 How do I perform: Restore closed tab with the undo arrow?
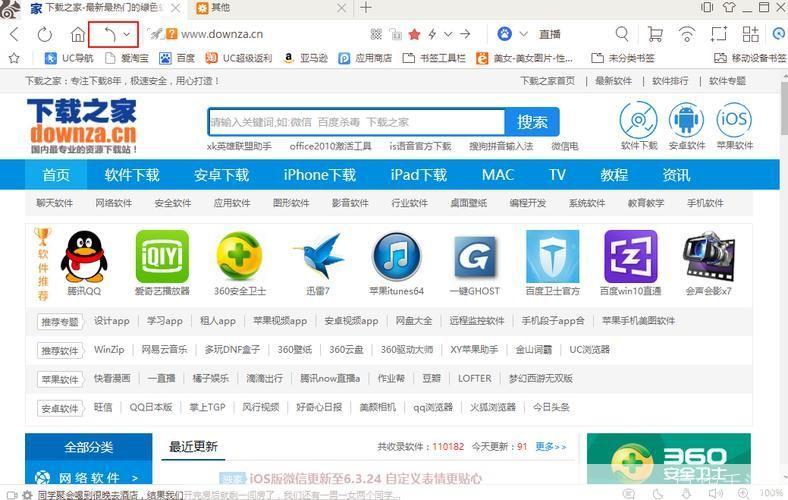coord(110,34)
